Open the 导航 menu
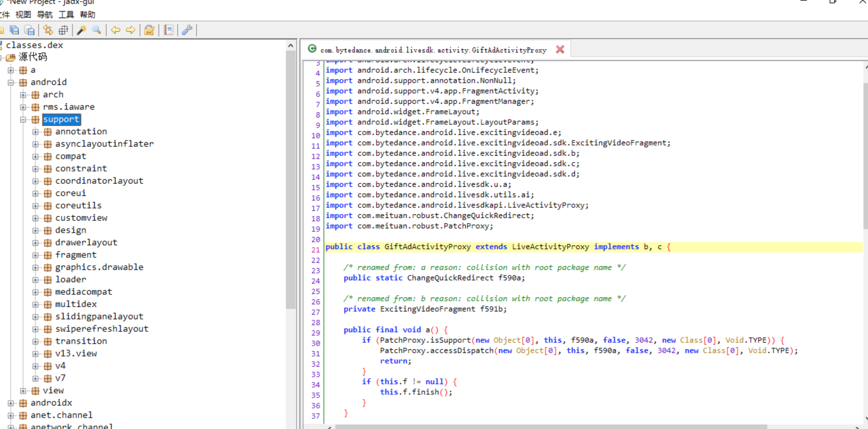This screenshot has width=868, height=429. pos(45,15)
